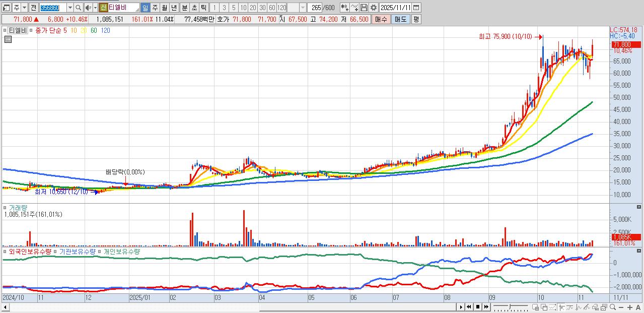Click the candlestick chart type icon

(344, 8)
